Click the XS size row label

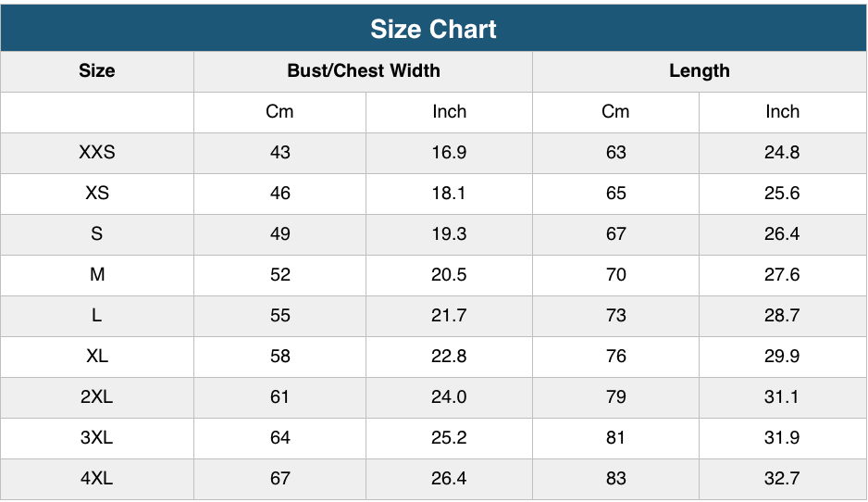[x=97, y=194]
